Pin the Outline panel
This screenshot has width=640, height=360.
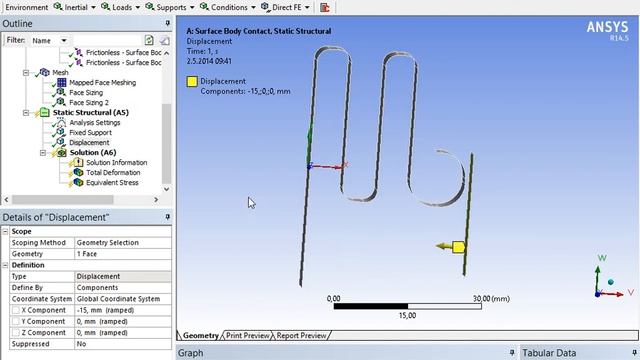click(x=167, y=24)
